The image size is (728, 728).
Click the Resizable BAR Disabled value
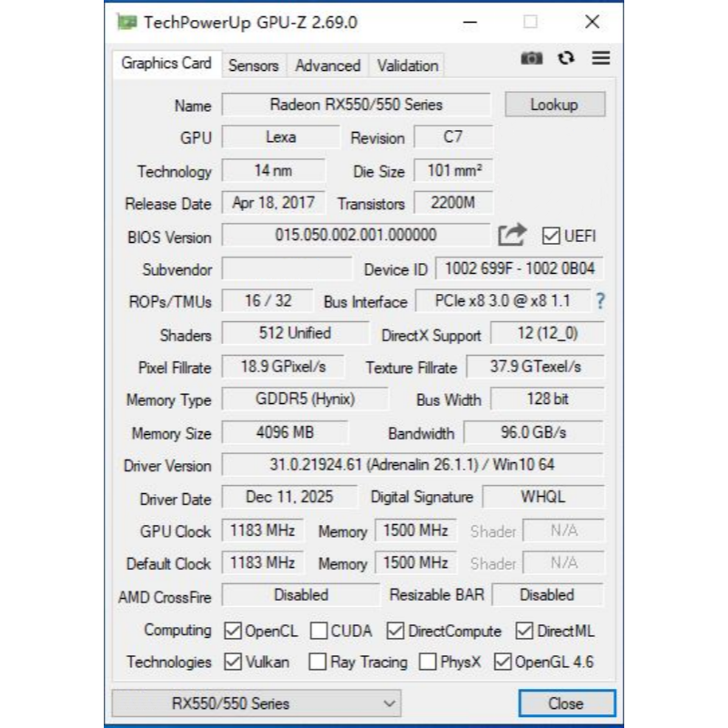pos(548,595)
